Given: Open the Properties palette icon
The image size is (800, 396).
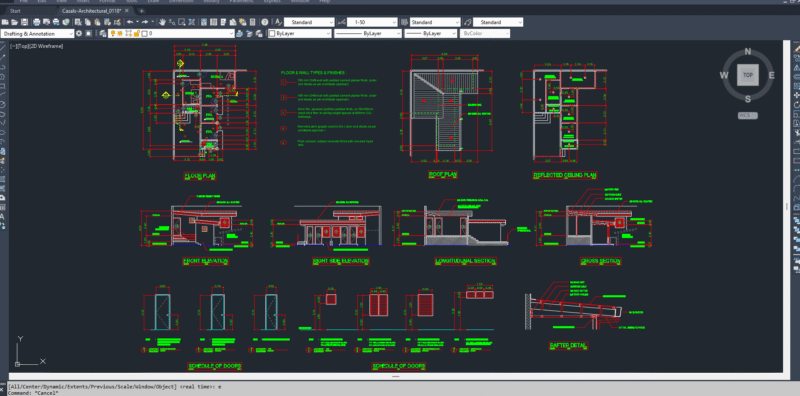Looking at the screenshot, I should [204, 22].
